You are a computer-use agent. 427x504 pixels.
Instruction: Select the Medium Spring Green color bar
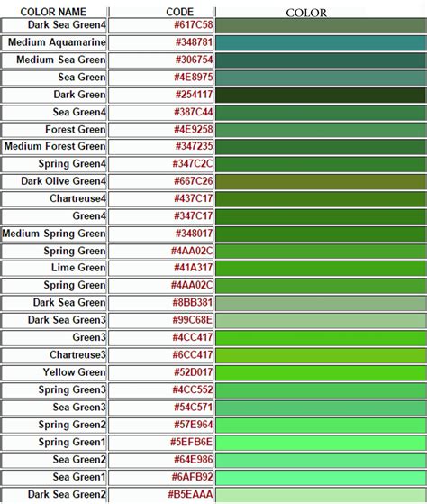point(321,234)
